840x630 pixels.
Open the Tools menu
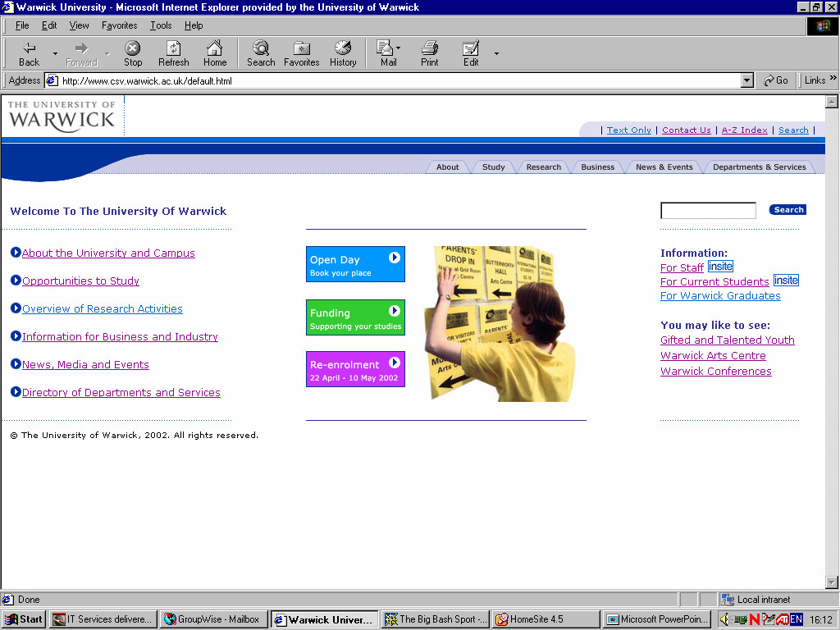[x=161, y=25]
